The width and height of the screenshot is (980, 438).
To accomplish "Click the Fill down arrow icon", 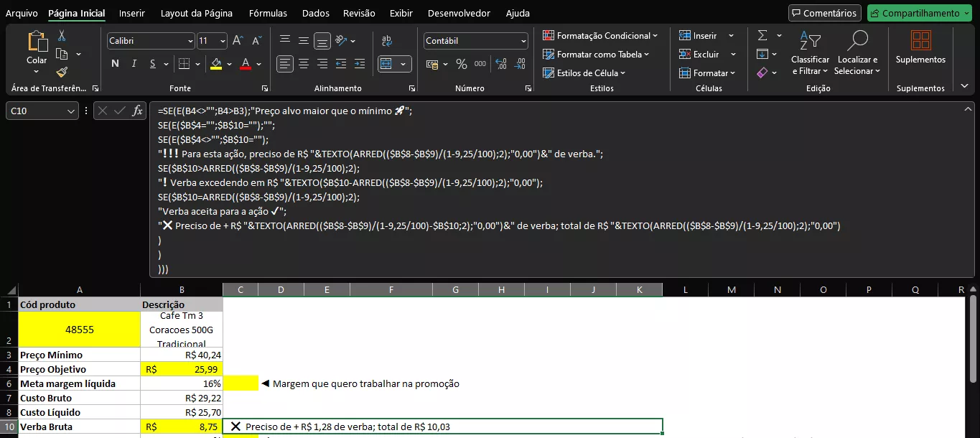I will pos(762,54).
